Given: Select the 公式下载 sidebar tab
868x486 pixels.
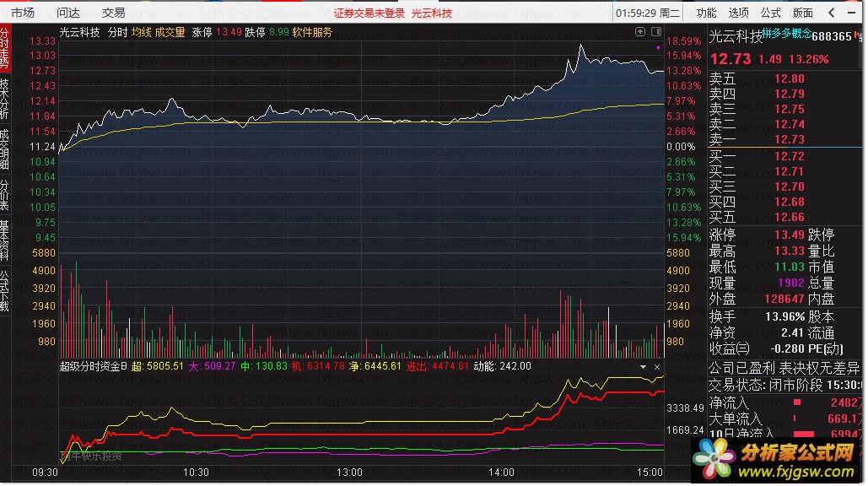Looking at the screenshot, I should point(4,290).
